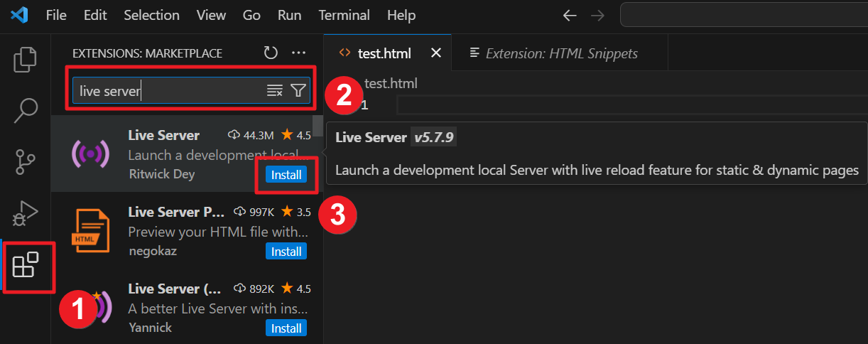
Task: Open the Extensions view icon
Action: (26, 265)
